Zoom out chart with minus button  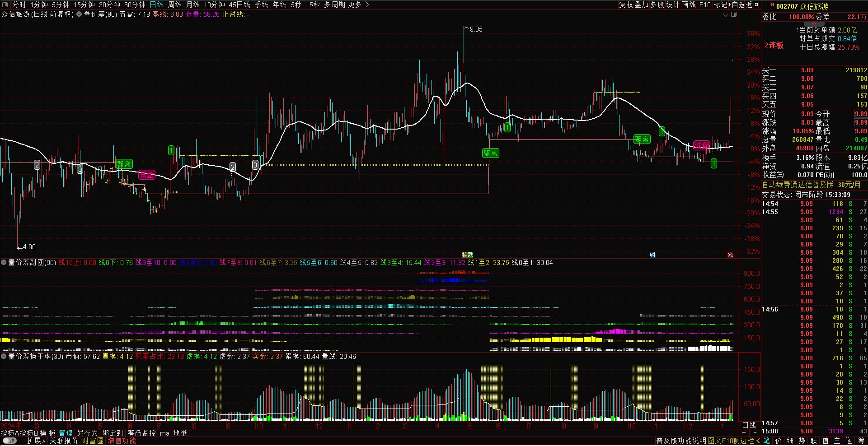755,433
